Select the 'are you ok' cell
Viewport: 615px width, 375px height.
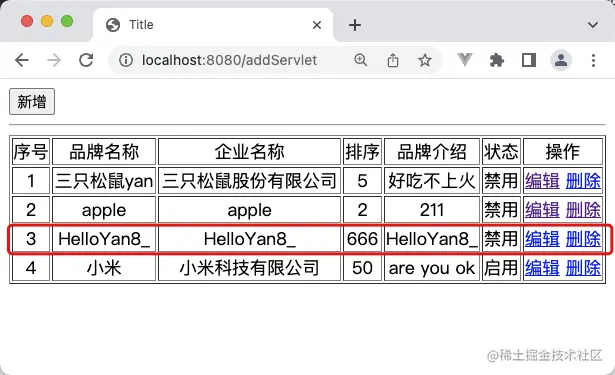[432, 268]
